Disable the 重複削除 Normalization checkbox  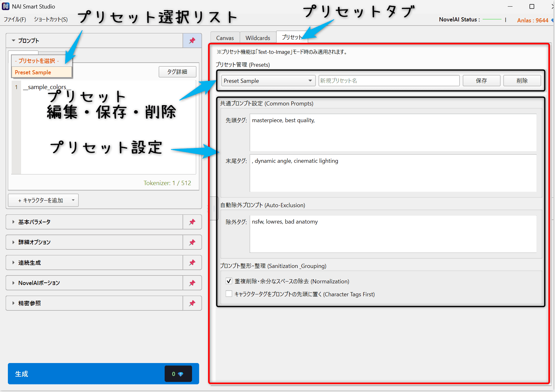pyautogui.click(x=229, y=281)
